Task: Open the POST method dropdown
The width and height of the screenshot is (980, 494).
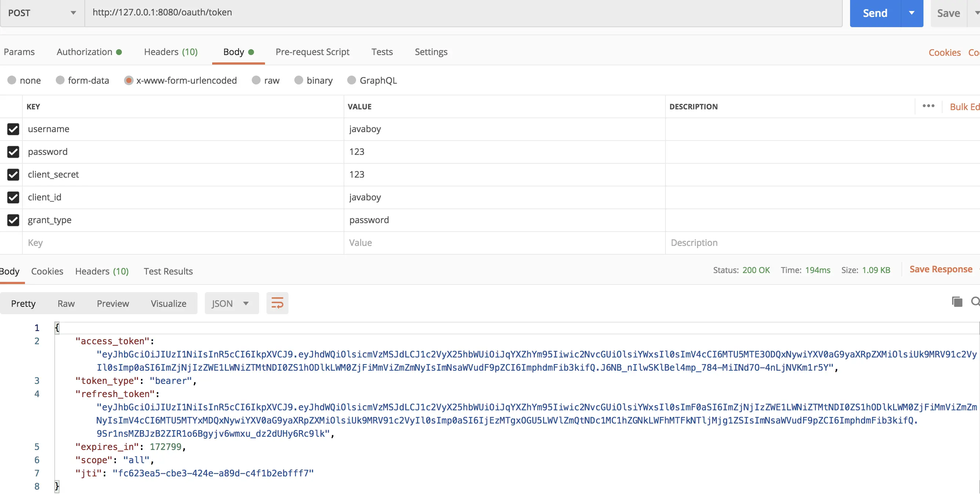Action: pos(42,13)
